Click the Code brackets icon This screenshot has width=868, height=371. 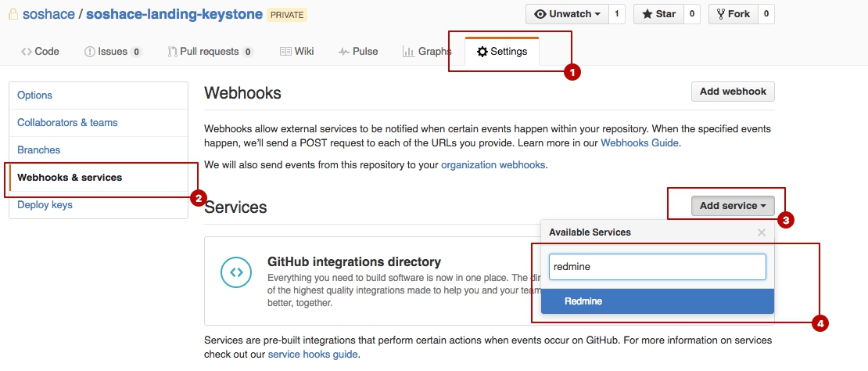tap(26, 52)
